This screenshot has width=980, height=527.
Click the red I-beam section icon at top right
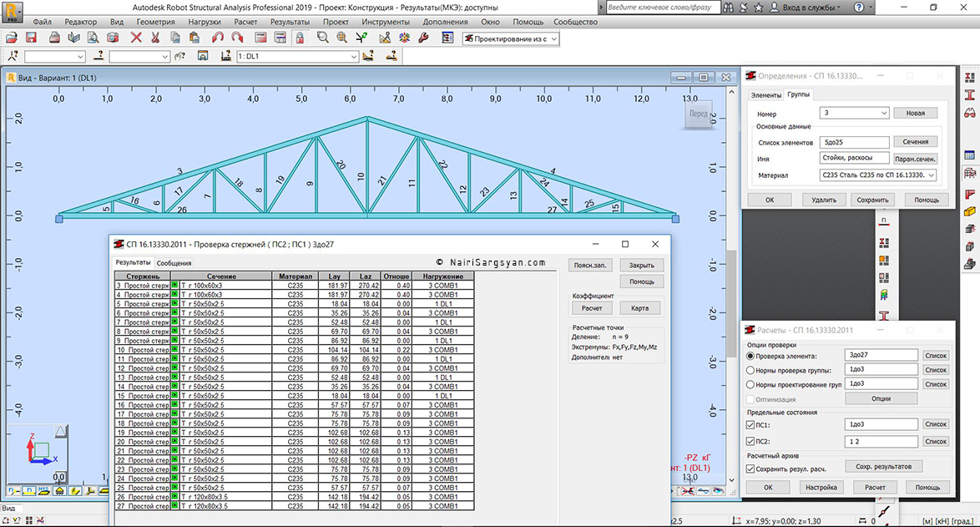(970, 95)
